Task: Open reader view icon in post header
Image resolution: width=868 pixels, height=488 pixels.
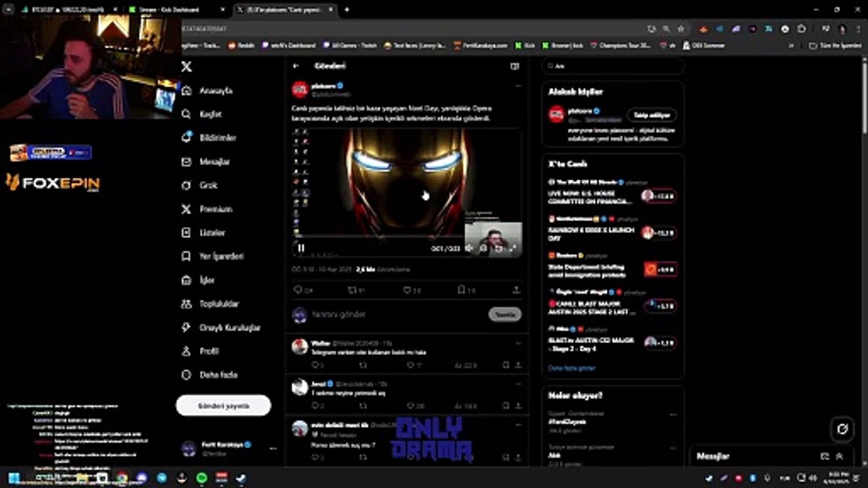Action: 515,66
